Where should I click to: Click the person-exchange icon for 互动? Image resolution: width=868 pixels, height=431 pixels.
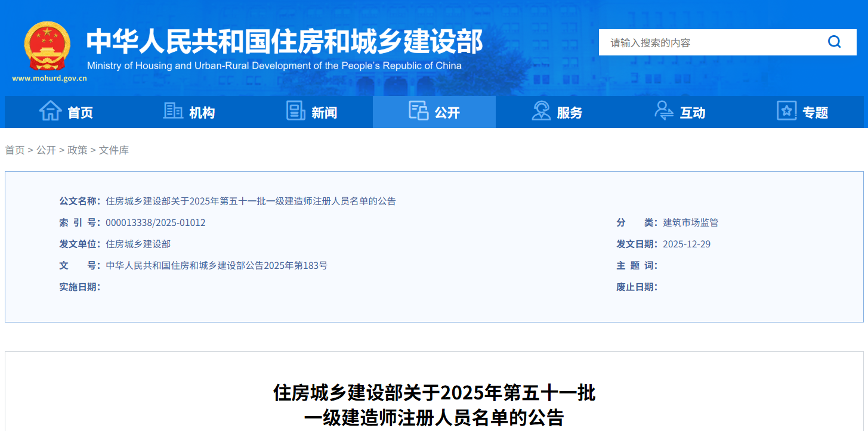(x=663, y=111)
